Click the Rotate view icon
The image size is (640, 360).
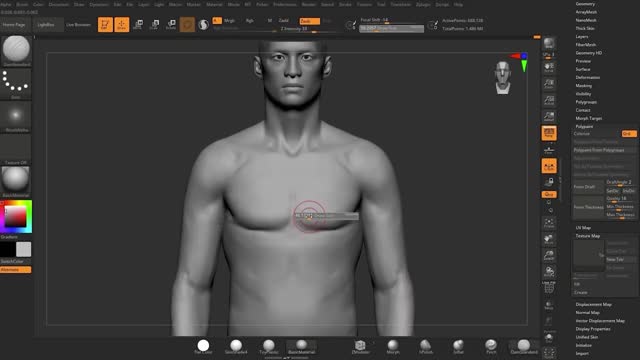tap(549, 272)
